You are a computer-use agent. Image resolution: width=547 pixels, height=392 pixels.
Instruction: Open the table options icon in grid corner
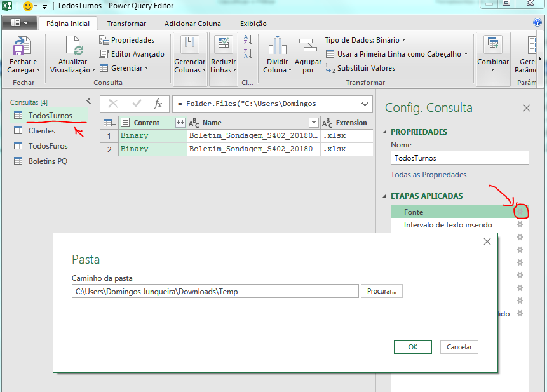(109, 123)
